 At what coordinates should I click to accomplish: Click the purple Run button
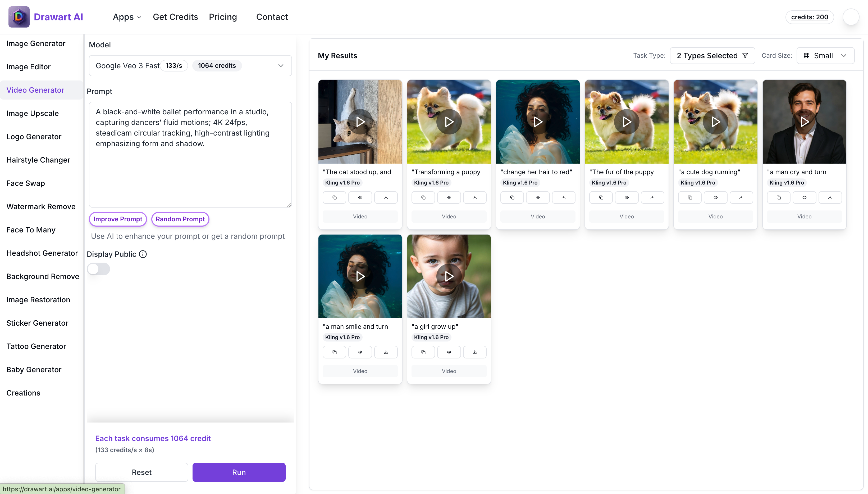pos(239,472)
